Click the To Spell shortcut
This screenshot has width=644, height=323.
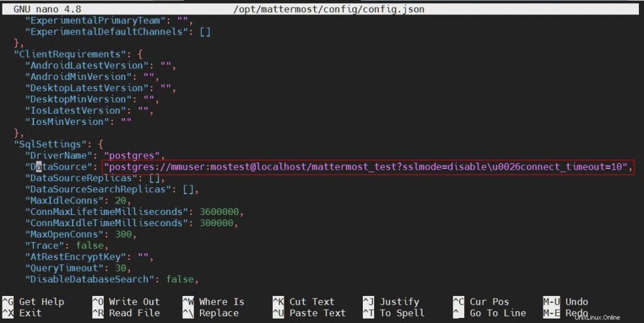pos(402,313)
